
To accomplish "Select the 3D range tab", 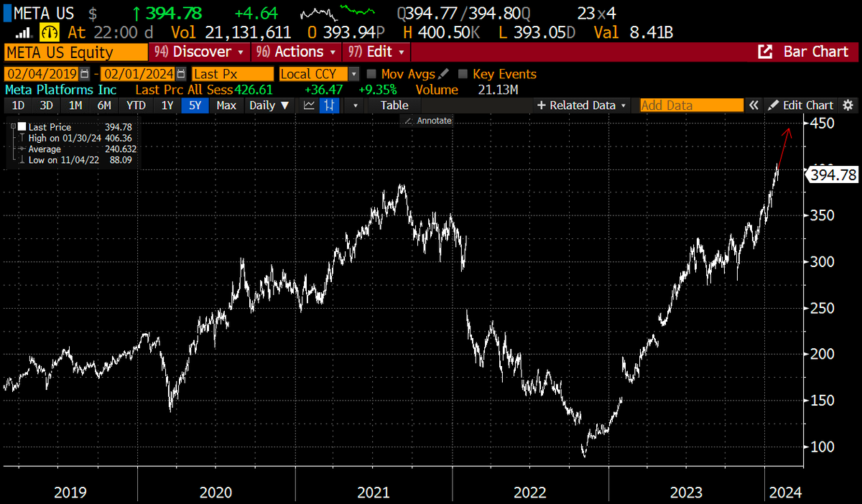I will 47,105.
